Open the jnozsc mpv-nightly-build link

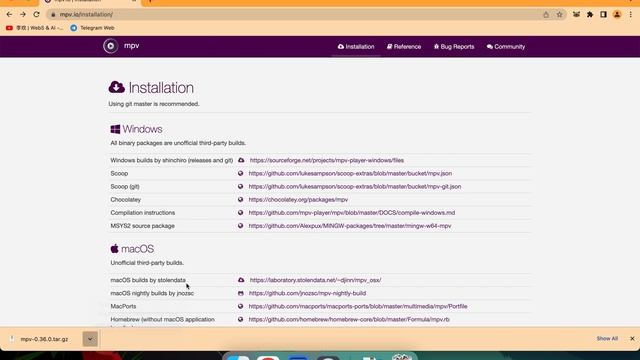307,293
